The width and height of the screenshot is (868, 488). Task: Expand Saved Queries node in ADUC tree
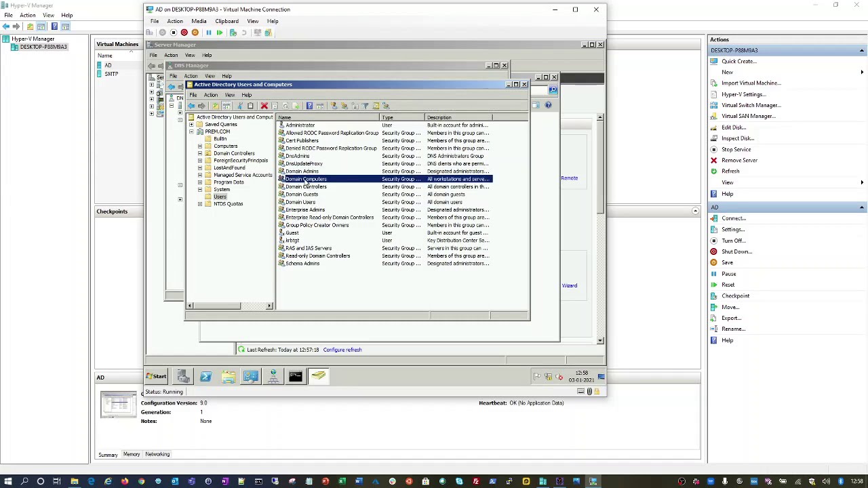pos(191,125)
